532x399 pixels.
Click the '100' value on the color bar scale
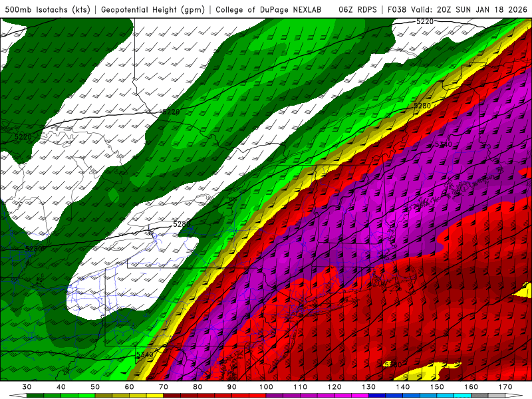266,387
